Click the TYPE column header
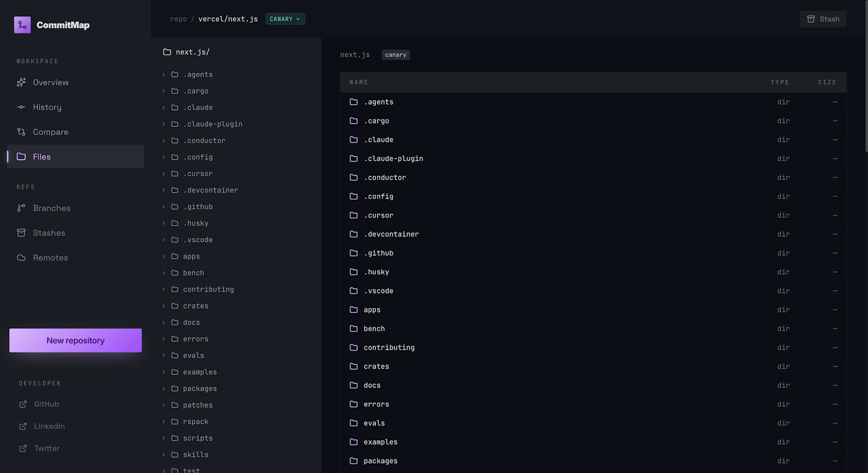The image size is (868, 473). pyautogui.click(x=780, y=82)
